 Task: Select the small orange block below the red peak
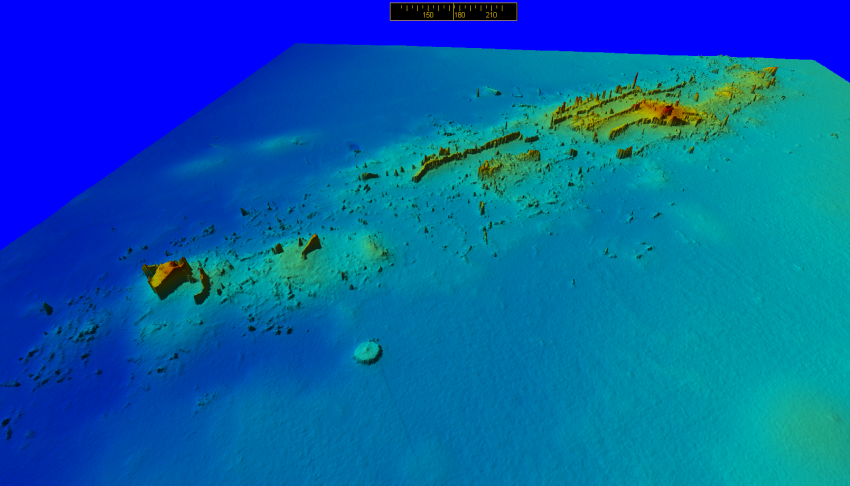[x=625, y=153]
